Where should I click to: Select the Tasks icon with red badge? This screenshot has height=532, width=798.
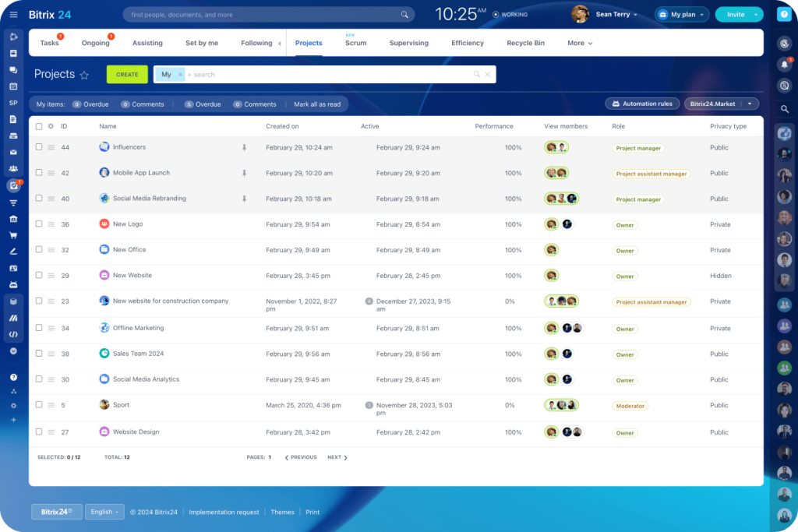pyautogui.click(x=13, y=186)
